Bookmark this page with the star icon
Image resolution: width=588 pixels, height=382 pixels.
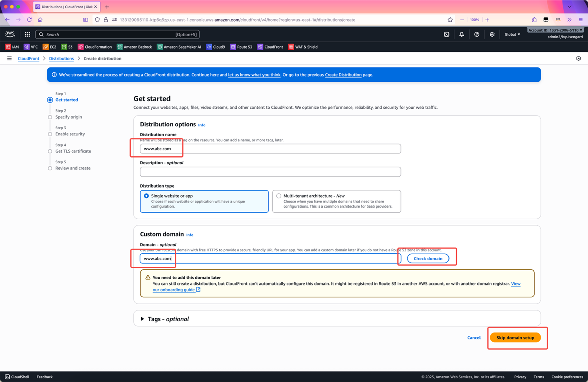pos(450,20)
